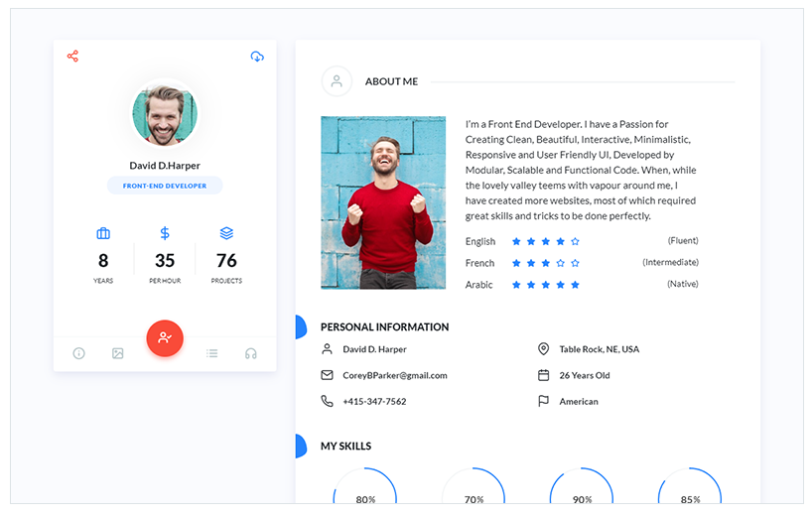The image size is (812, 517).
Task: Open the list tab in bottom navigation
Action: pyautogui.click(x=211, y=353)
